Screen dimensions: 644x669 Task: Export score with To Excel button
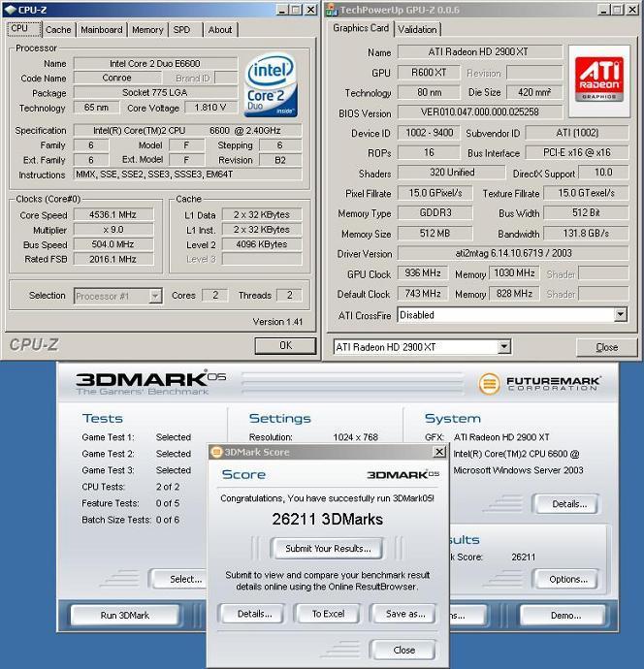[328, 614]
